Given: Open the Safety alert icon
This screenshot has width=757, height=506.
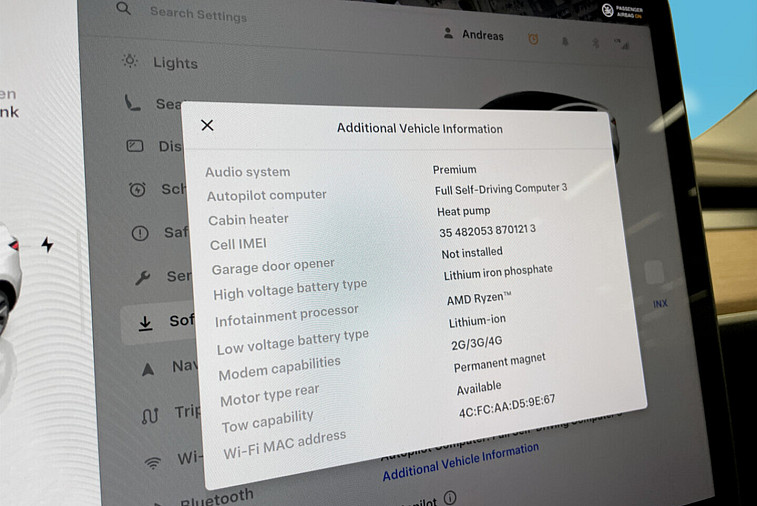Looking at the screenshot, I should 140,233.
